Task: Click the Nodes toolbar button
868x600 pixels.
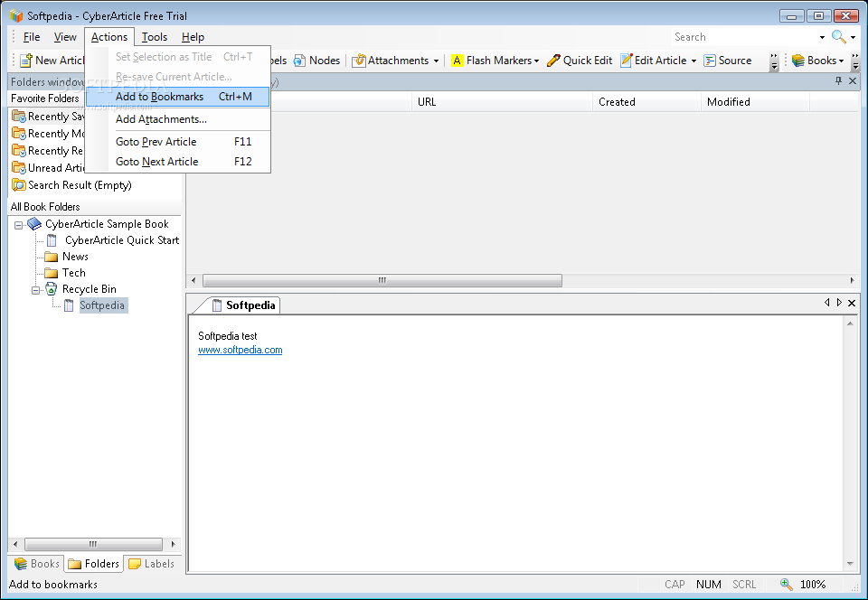Action: 316,61
